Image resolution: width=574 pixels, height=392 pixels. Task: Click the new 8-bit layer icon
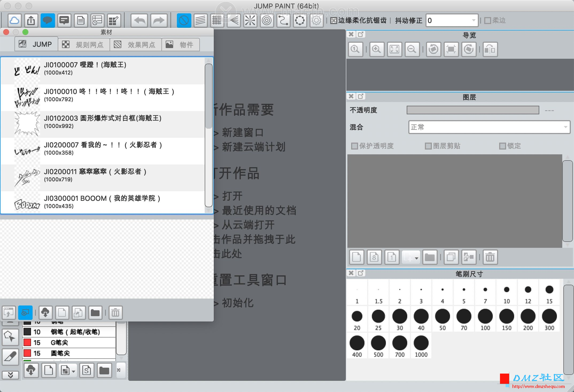tap(374, 257)
